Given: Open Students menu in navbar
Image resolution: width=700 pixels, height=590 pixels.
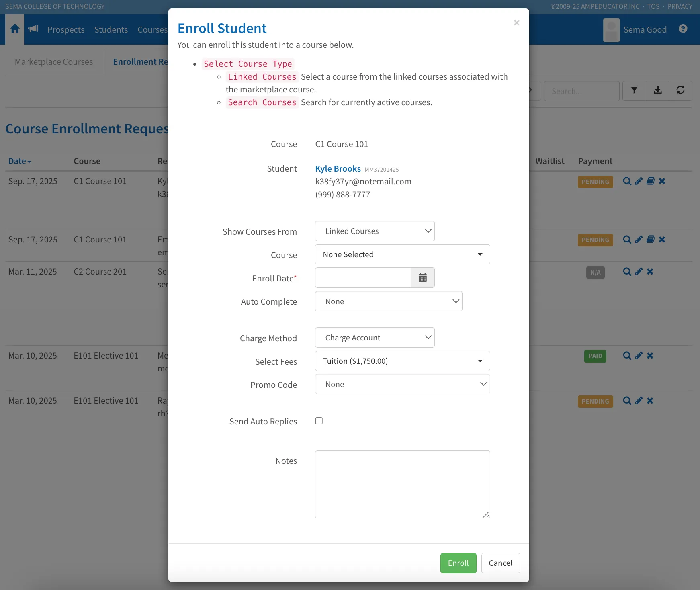Looking at the screenshot, I should [x=111, y=30].
